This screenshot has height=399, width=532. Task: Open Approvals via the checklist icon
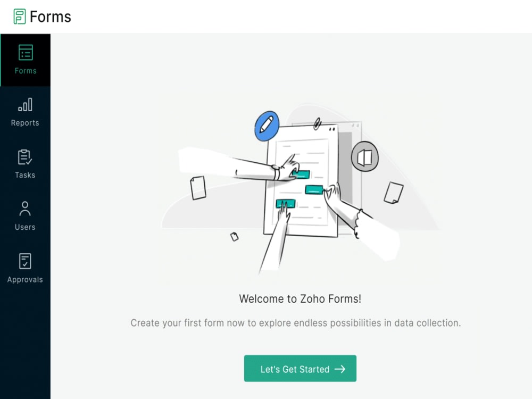[25, 262]
